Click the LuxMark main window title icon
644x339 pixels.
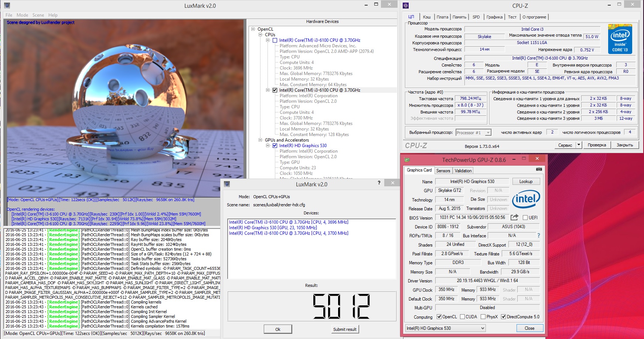(x=7, y=6)
